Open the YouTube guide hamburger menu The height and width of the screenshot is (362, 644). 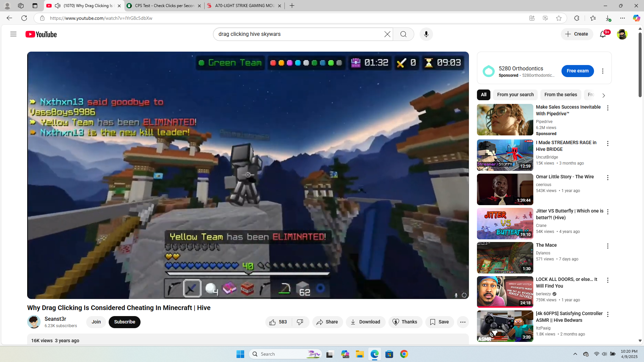click(13, 34)
